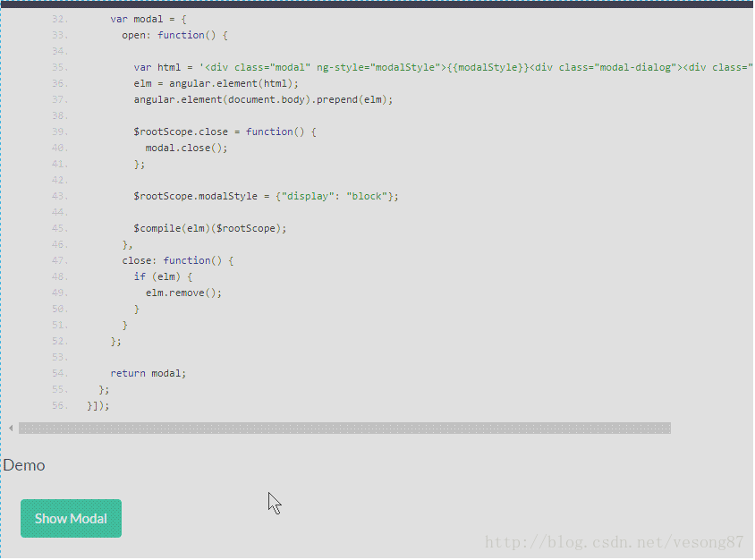Click the left arrow of the horizontal scrollbar
755x560 pixels.
pos(9,428)
